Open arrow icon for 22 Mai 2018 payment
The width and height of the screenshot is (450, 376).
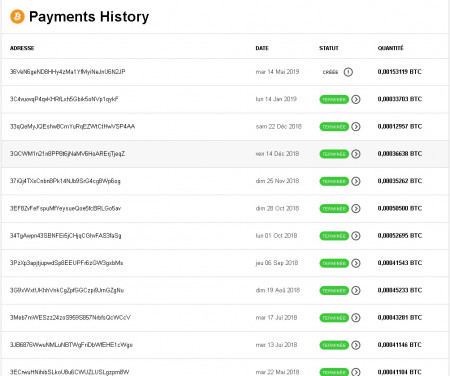coord(356,372)
